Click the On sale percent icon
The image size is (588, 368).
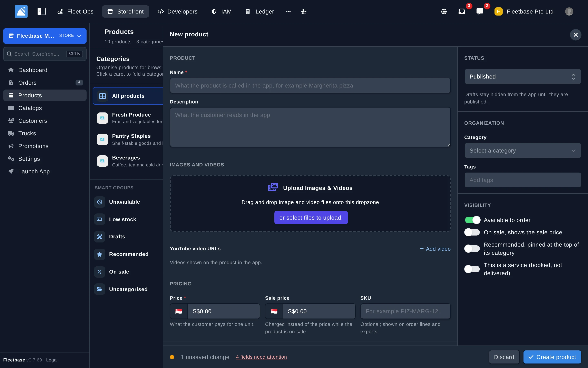[x=100, y=272]
